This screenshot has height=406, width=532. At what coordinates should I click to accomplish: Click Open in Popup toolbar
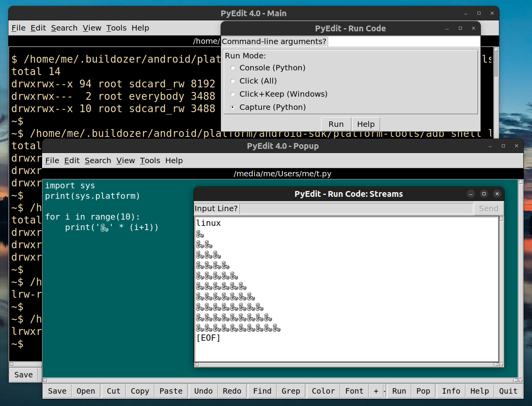(86, 391)
